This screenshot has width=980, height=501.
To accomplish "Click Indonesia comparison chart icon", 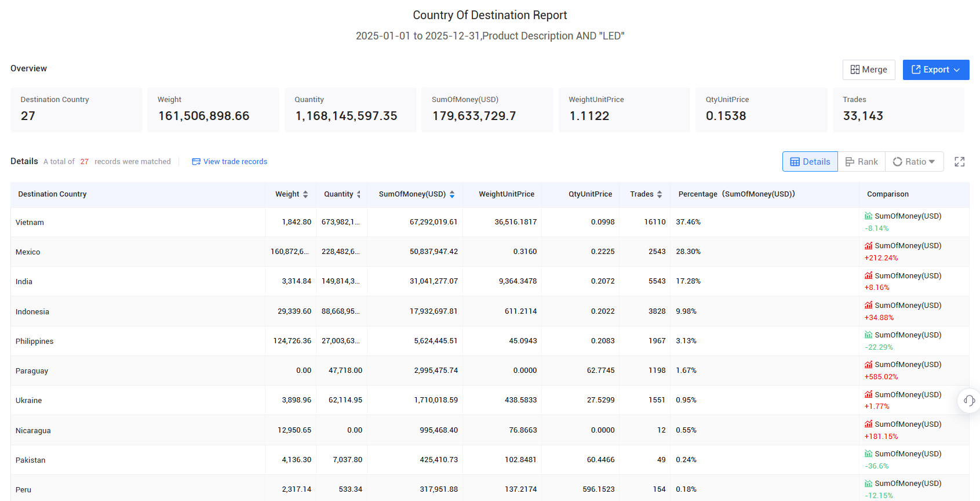I will coord(868,305).
